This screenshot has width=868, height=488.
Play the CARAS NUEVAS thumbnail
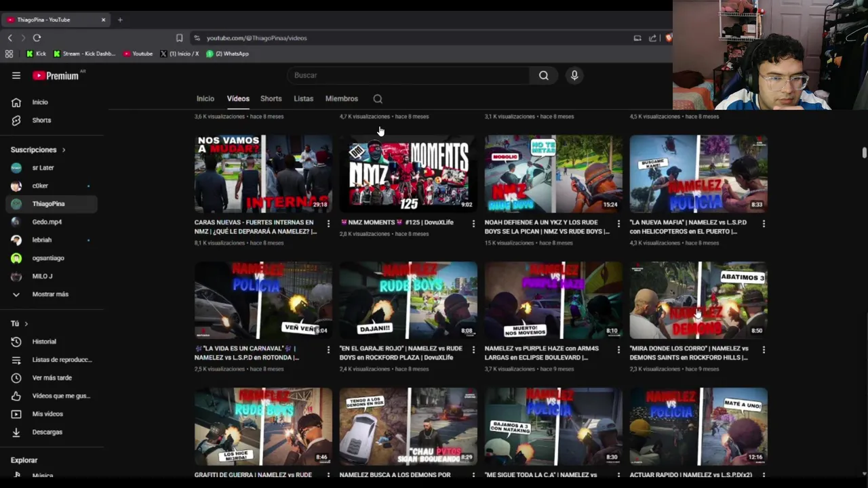pos(263,174)
